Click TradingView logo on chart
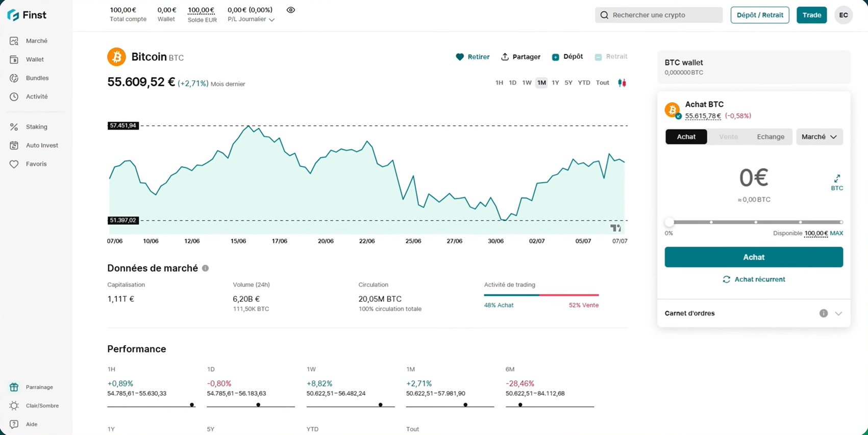This screenshot has height=435, width=868. [x=616, y=228]
